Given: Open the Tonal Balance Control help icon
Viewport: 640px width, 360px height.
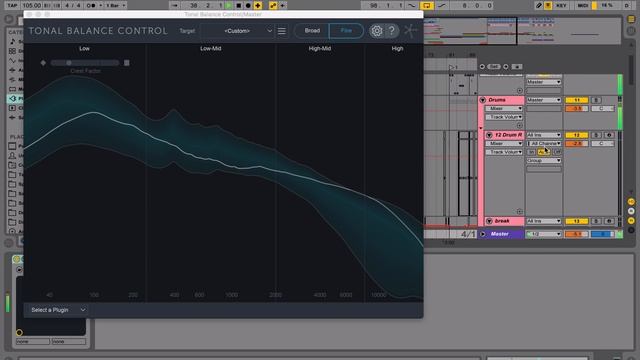Looking at the screenshot, I should 391,31.
